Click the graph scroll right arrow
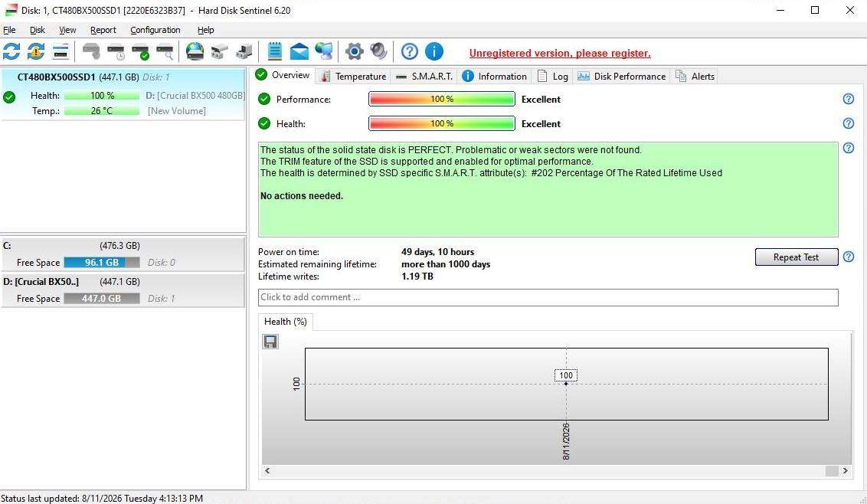867x504 pixels. (845, 471)
